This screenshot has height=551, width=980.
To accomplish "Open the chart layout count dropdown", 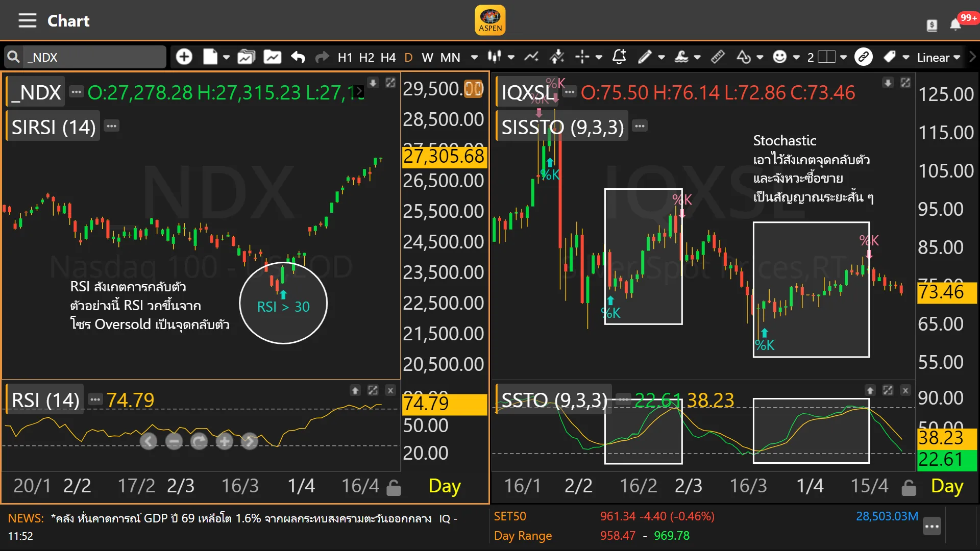I will tap(843, 57).
